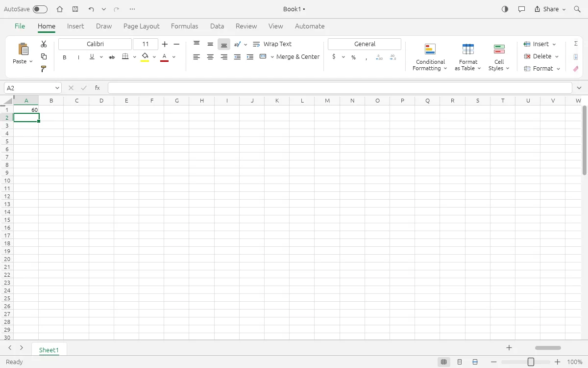This screenshot has width=588, height=368.
Task: Open the Comments speech bubble
Action: 521,9
